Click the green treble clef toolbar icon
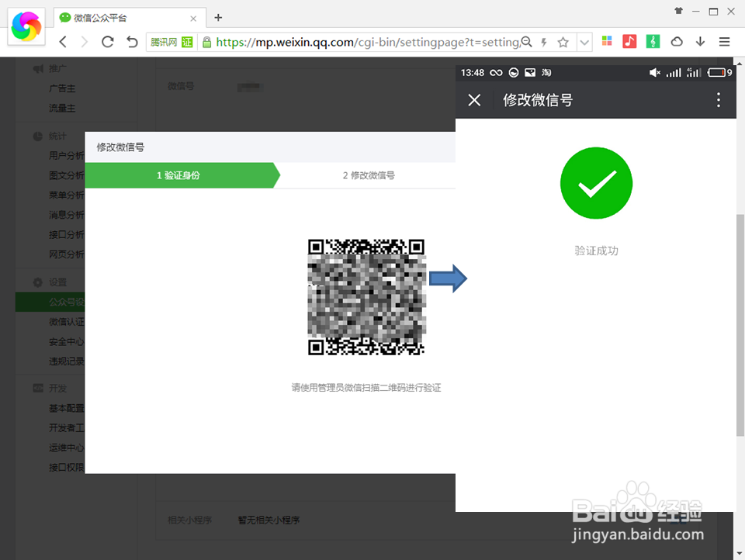 click(652, 42)
